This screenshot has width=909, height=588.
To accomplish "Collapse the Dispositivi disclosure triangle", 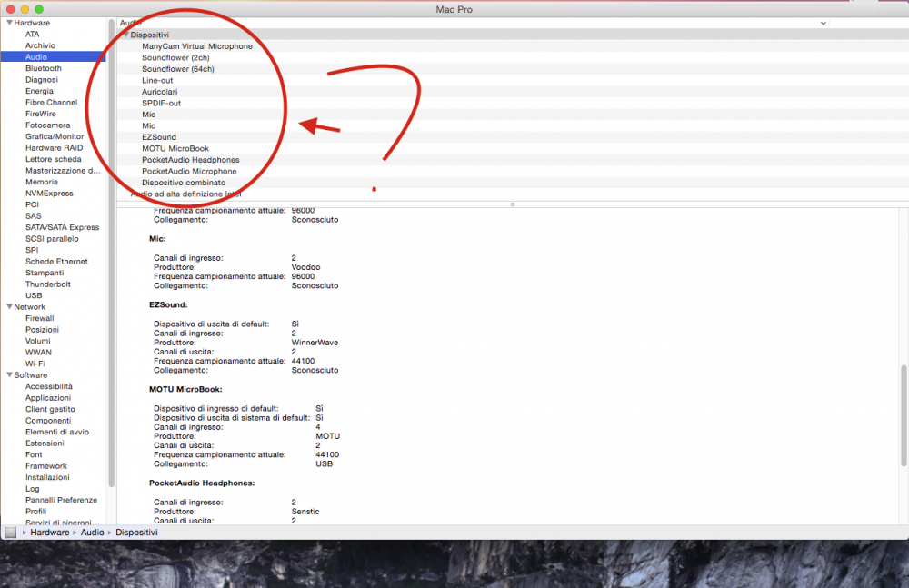I will pos(125,35).
